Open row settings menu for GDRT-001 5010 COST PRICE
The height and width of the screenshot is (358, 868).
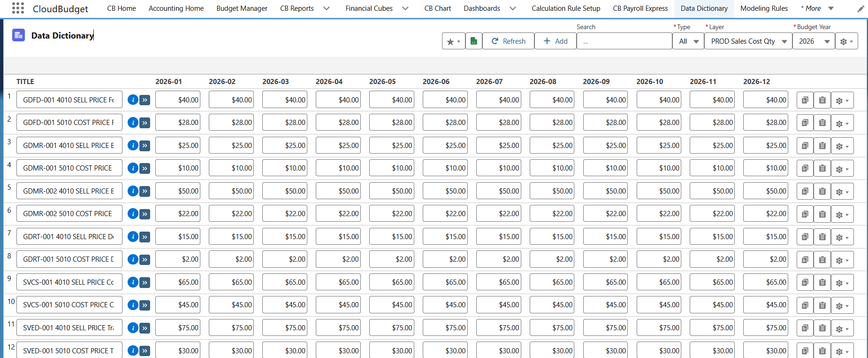tap(842, 259)
